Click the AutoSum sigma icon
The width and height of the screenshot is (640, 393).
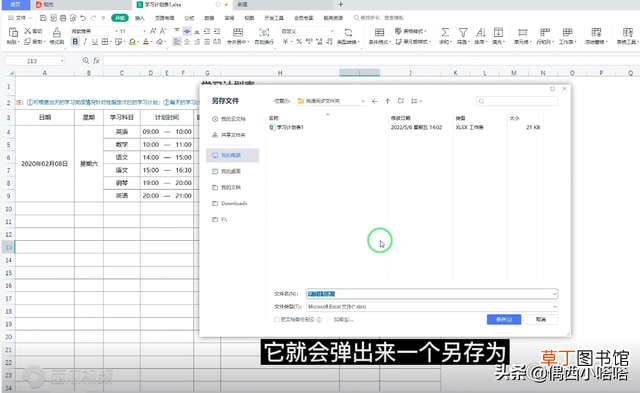(445, 33)
